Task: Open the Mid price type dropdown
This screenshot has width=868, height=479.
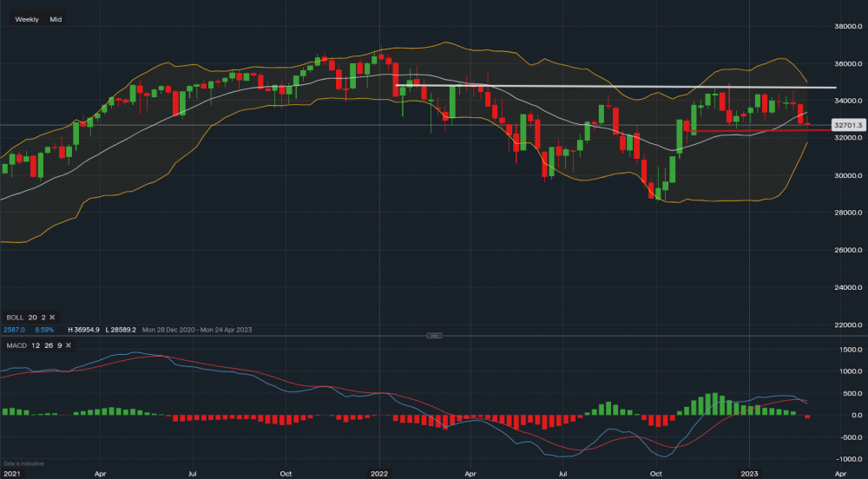Action: pos(56,19)
